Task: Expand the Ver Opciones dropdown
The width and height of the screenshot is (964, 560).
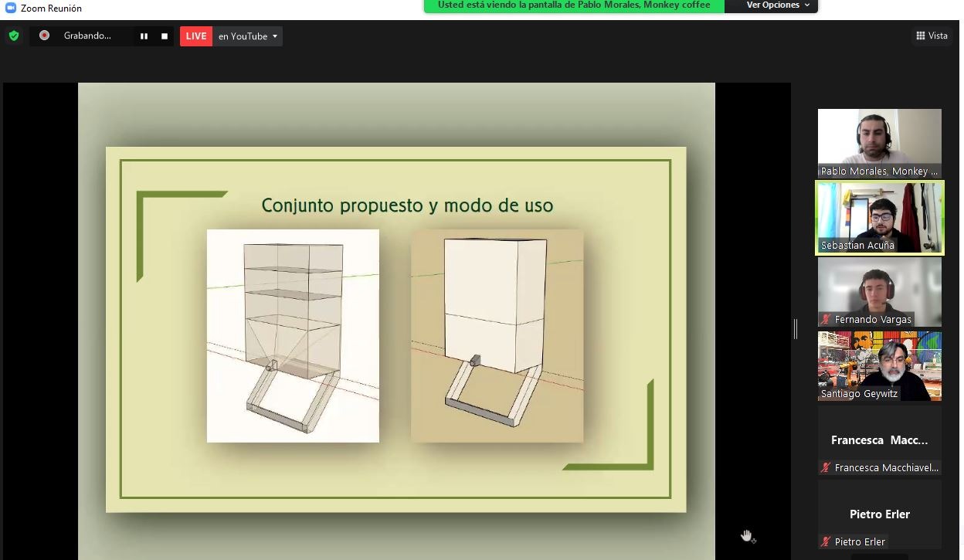Action: pos(778,5)
